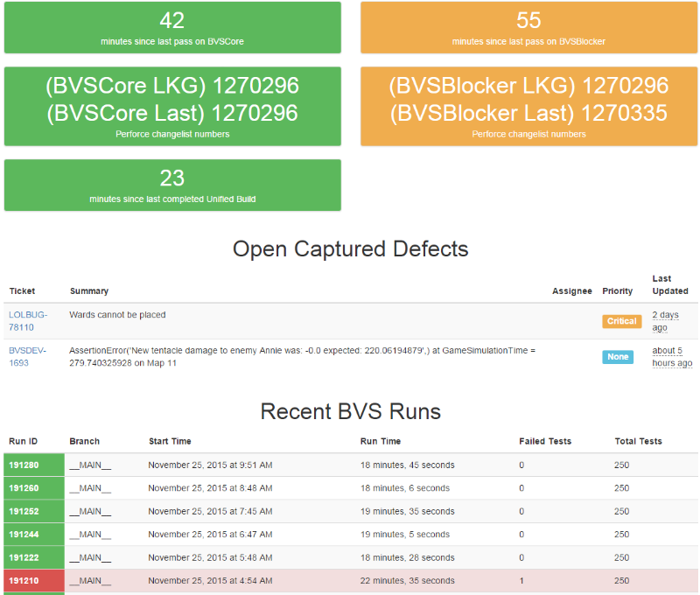Open failed run ID 191210
The width and height of the screenshot is (700, 595).
coord(24,580)
